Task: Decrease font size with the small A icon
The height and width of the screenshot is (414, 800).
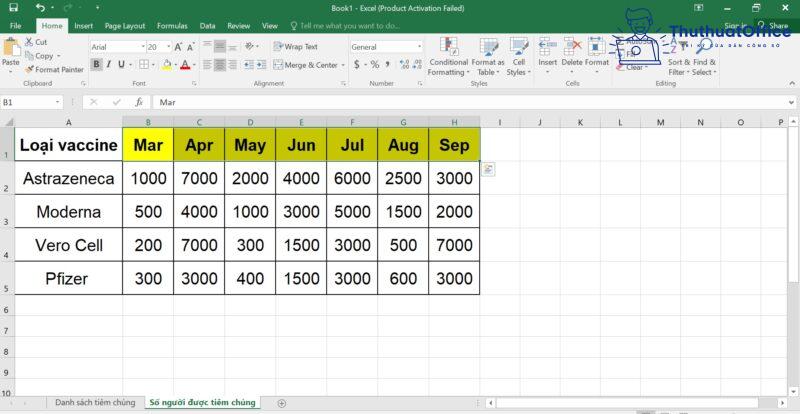Action: (190, 47)
